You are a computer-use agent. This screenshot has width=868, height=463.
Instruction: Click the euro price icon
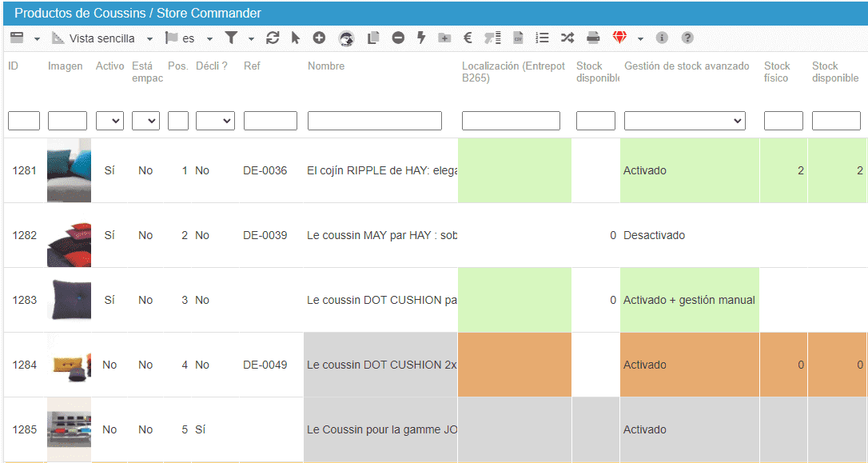pos(468,38)
